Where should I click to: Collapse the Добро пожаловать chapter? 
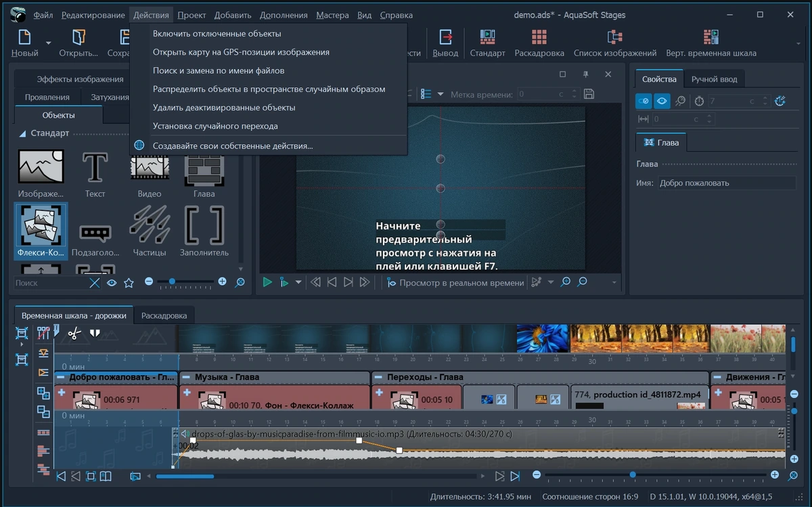(61, 377)
